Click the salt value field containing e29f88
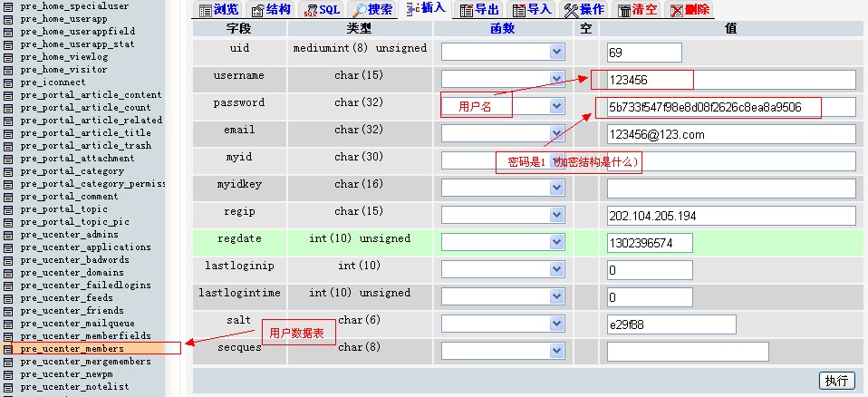Screen dimensions: 868x397 pos(671,324)
